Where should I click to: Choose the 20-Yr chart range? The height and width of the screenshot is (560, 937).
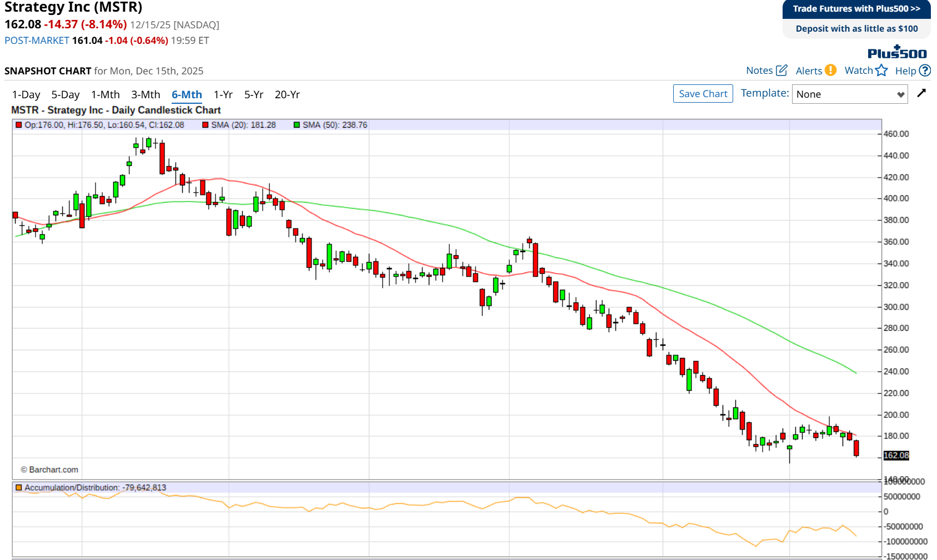coord(287,95)
